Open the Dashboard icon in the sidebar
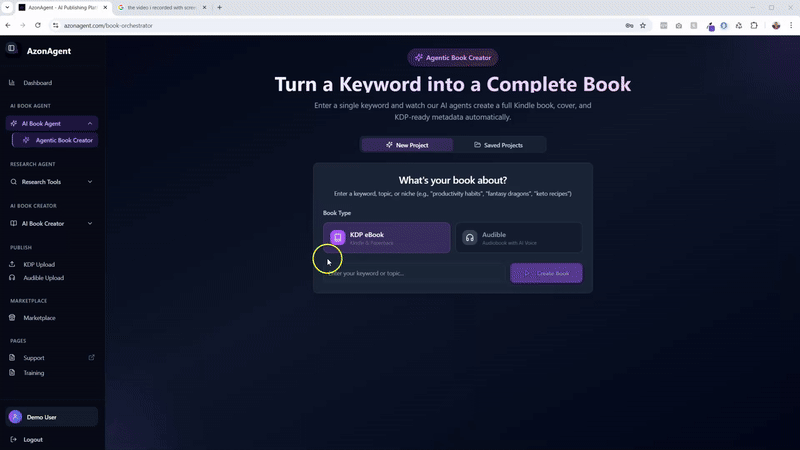 pyautogui.click(x=12, y=83)
